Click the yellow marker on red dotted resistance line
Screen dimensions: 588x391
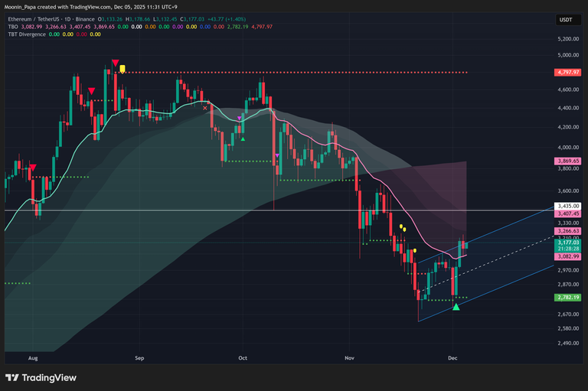[122, 70]
